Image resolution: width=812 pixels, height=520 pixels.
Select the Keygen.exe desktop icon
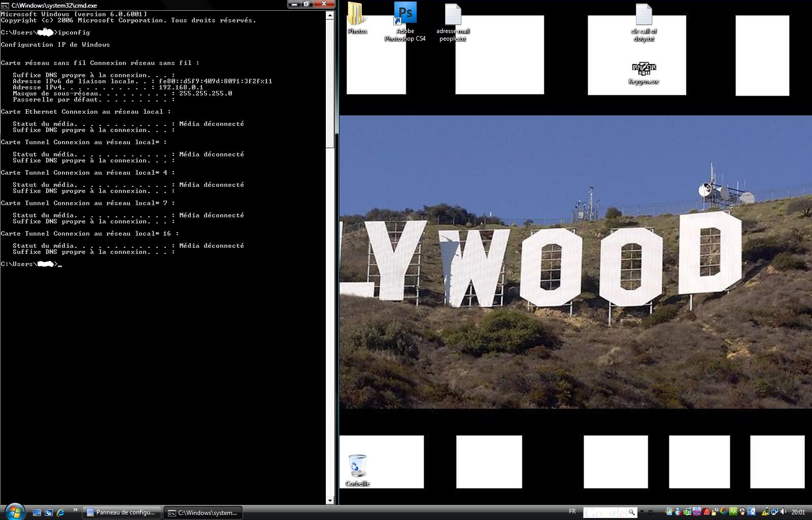pyautogui.click(x=644, y=69)
